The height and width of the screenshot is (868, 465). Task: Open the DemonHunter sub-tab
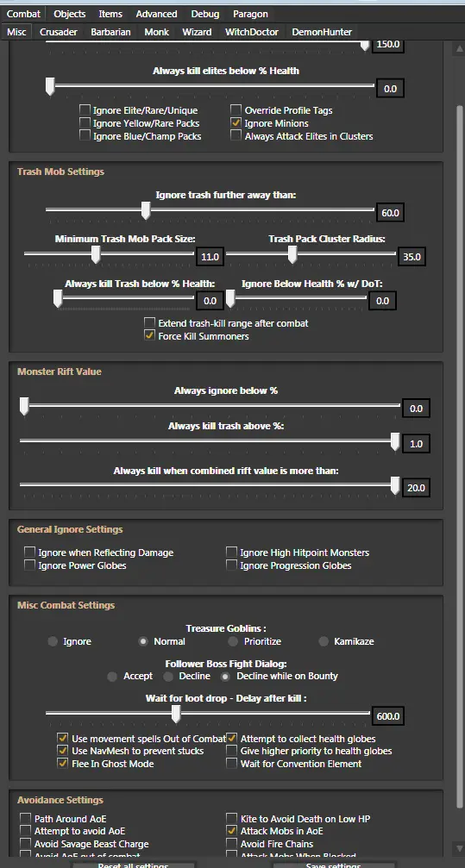322,32
